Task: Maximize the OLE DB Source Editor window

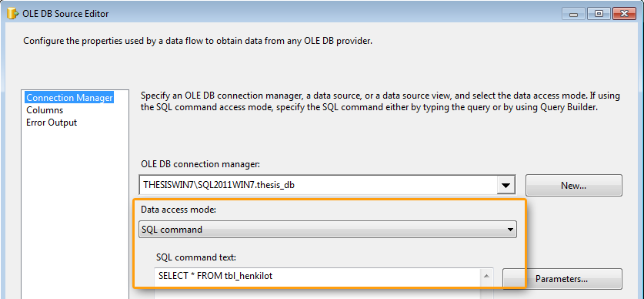Action: point(599,14)
